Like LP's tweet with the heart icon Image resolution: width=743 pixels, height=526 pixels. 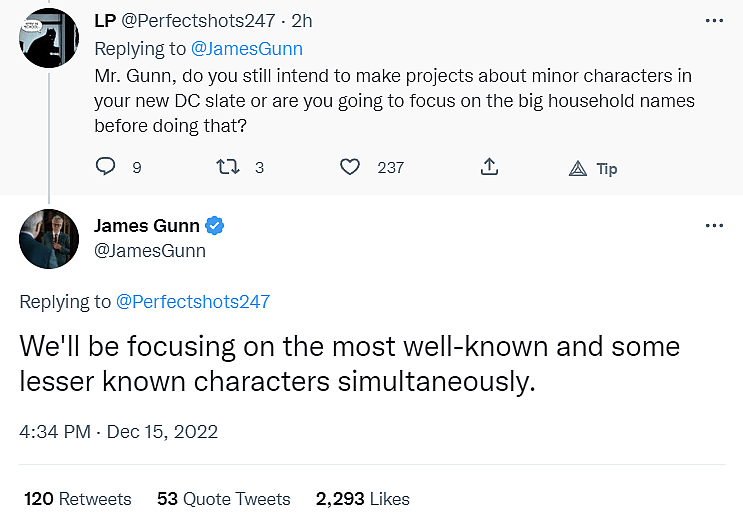pos(349,167)
